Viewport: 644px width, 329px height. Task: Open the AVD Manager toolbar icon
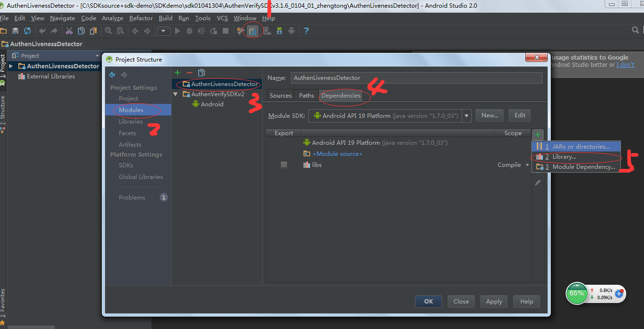pyautogui.click(x=266, y=31)
